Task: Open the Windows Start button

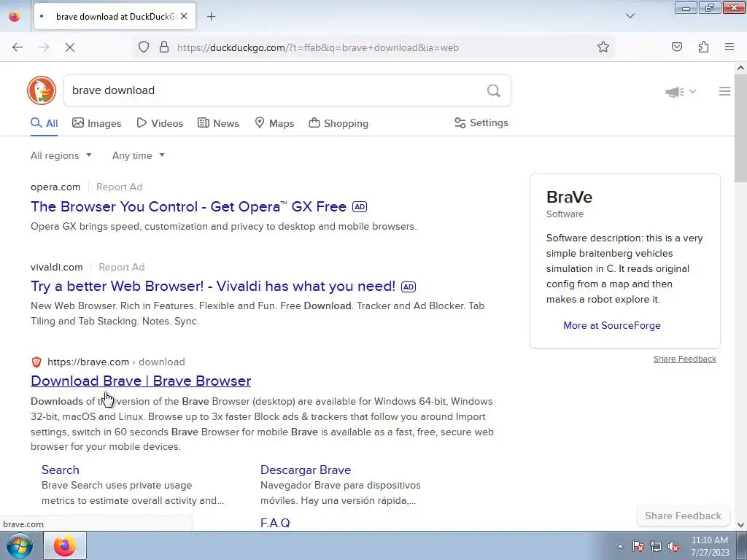Action: pyautogui.click(x=20, y=545)
